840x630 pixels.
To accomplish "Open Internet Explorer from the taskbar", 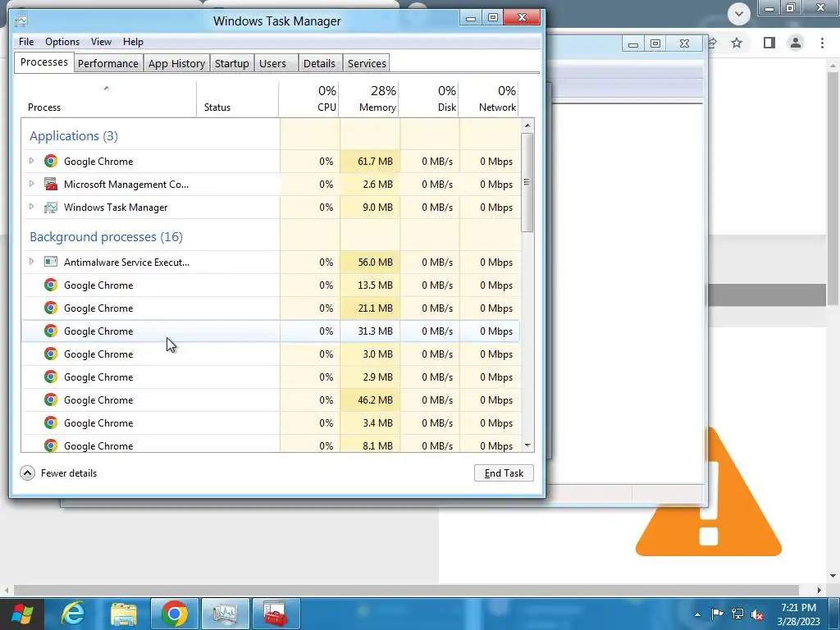I will pyautogui.click(x=73, y=614).
